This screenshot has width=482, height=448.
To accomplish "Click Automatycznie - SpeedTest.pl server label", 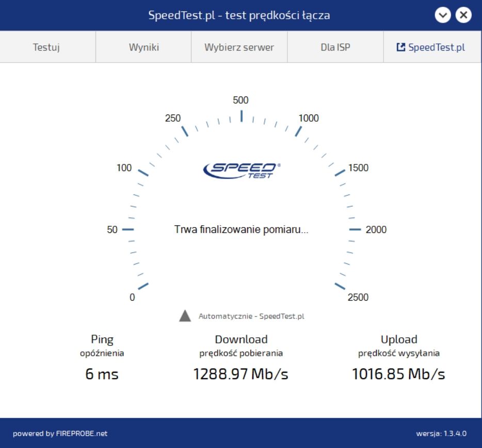I will click(251, 316).
